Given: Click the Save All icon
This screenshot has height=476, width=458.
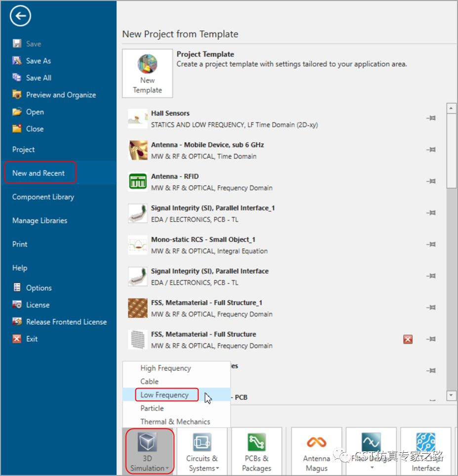Looking at the screenshot, I should pos(17,78).
